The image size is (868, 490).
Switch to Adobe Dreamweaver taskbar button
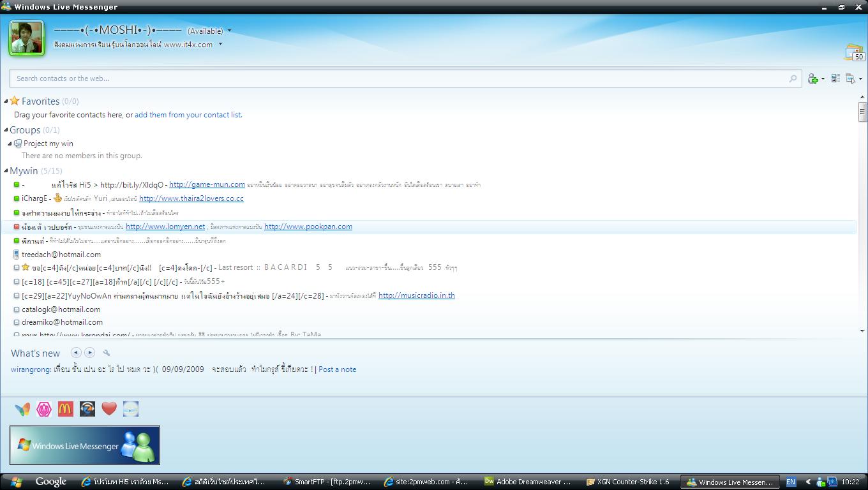point(529,482)
